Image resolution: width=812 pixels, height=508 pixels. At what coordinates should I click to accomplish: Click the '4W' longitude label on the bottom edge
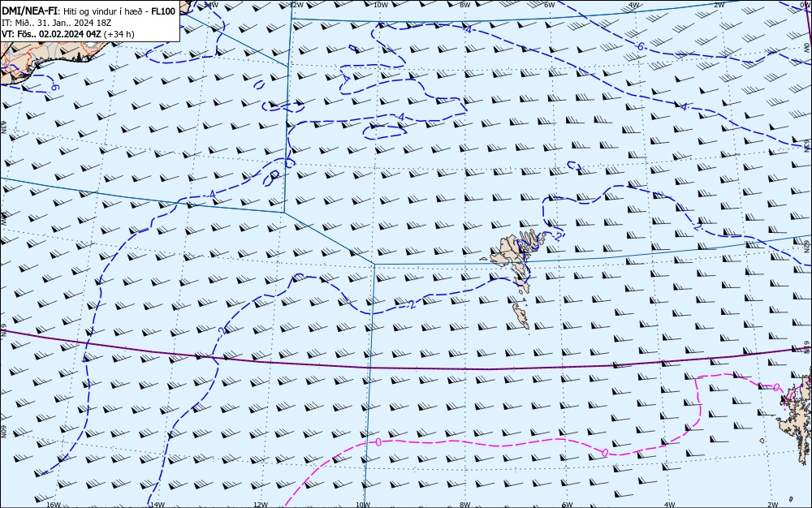[x=670, y=505]
